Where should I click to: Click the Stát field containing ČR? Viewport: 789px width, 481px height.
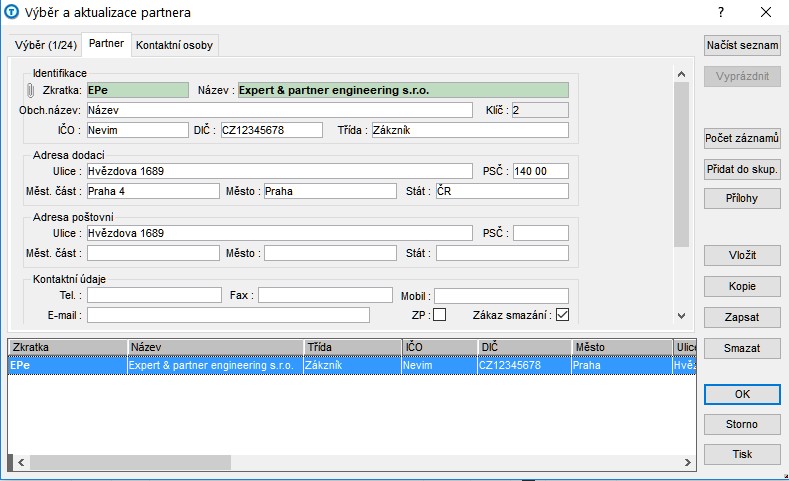pos(502,191)
